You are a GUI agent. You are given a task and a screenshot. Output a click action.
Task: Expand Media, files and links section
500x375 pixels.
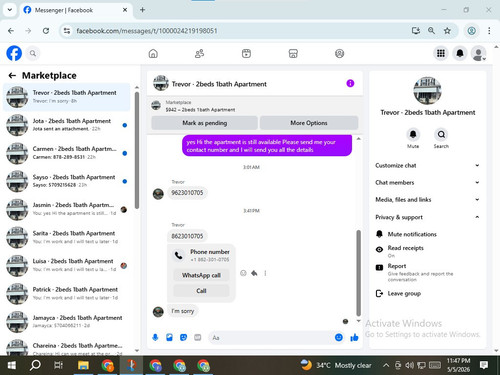pos(427,200)
